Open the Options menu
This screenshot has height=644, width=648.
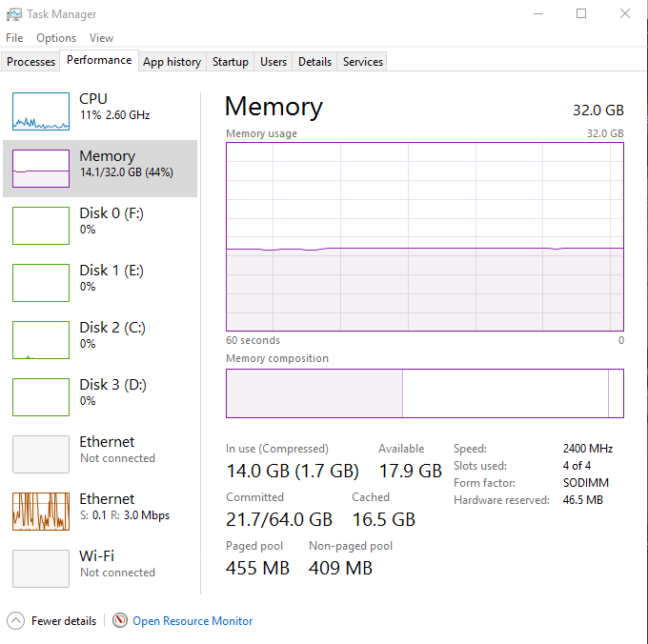(56, 38)
